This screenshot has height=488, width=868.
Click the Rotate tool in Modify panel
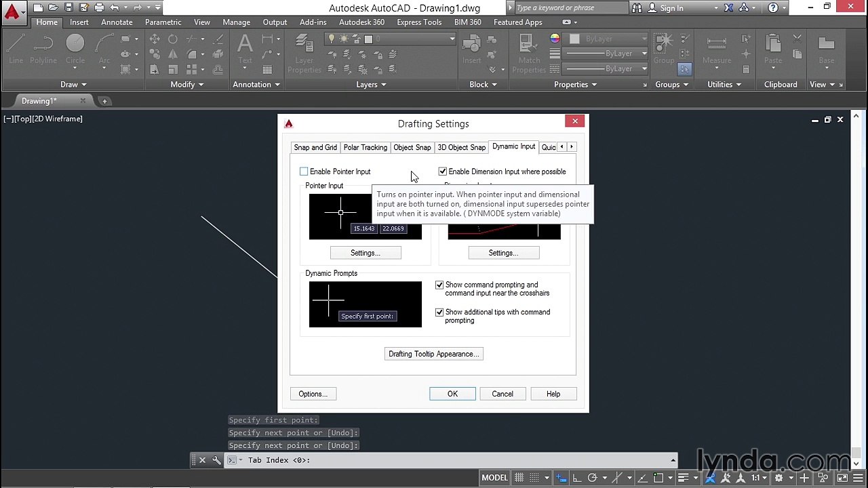[x=173, y=39]
